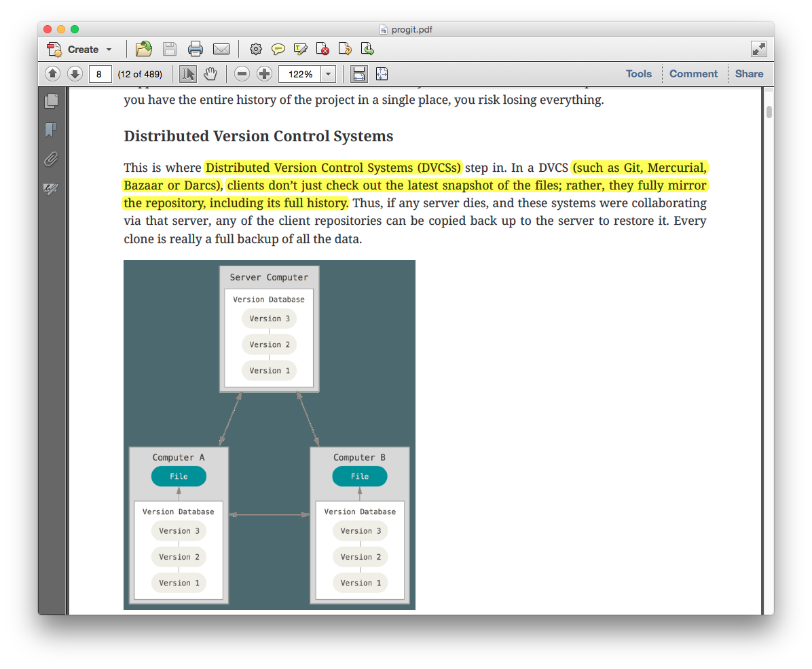The image size is (812, 669).
Task: Select the highlight text tool icon
Action: tap(300, 49)
